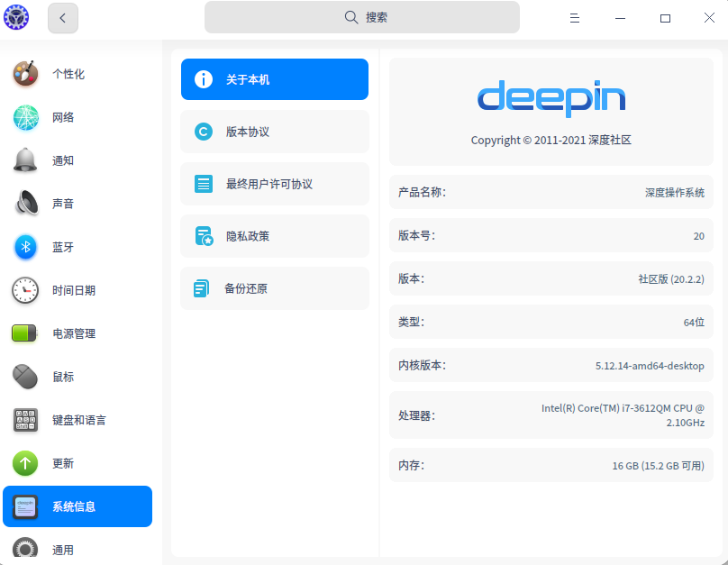Image resolution: width=728 pixels, height=565 pixels.
Task: Click the 更新 green arrow icon
Action: pyautogui.click(x=25, y=463)
